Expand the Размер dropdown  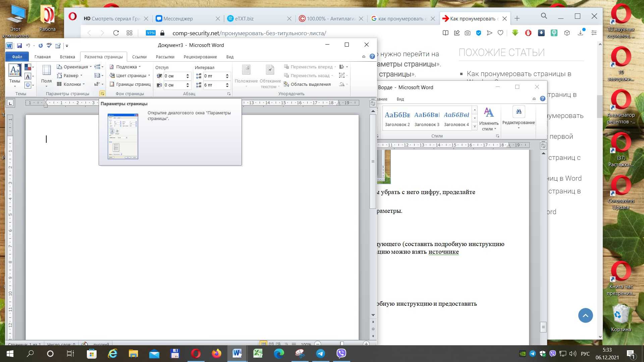click(x=70, y=75)
